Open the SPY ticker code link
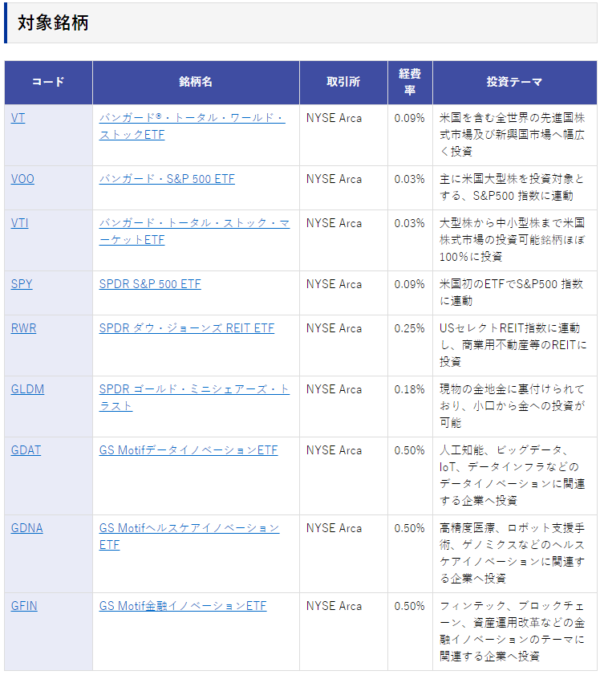Screen dimensions: 600x675 22,284
